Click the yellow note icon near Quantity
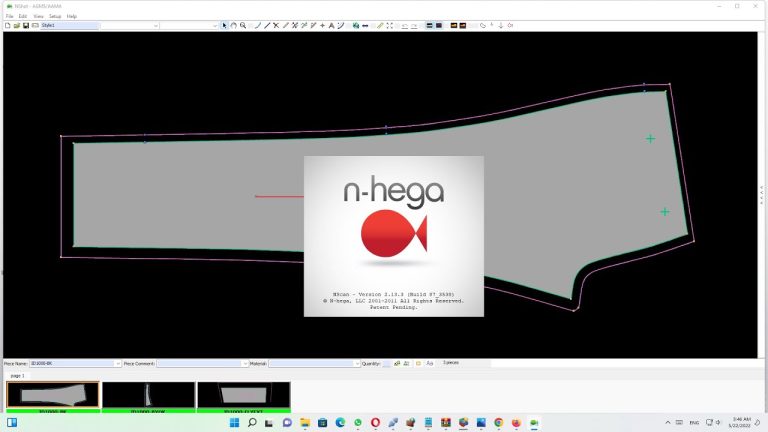The width and height of the screenshot is (768, 432). 418,363
